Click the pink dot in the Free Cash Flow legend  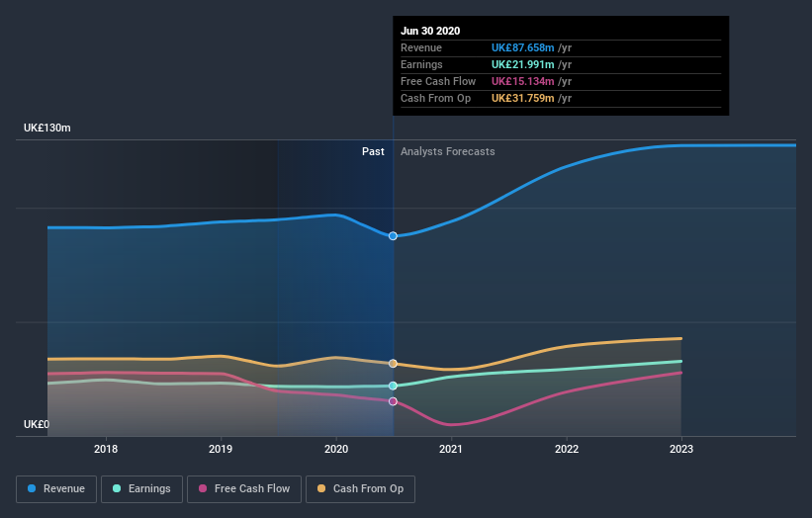coord(203,488)
